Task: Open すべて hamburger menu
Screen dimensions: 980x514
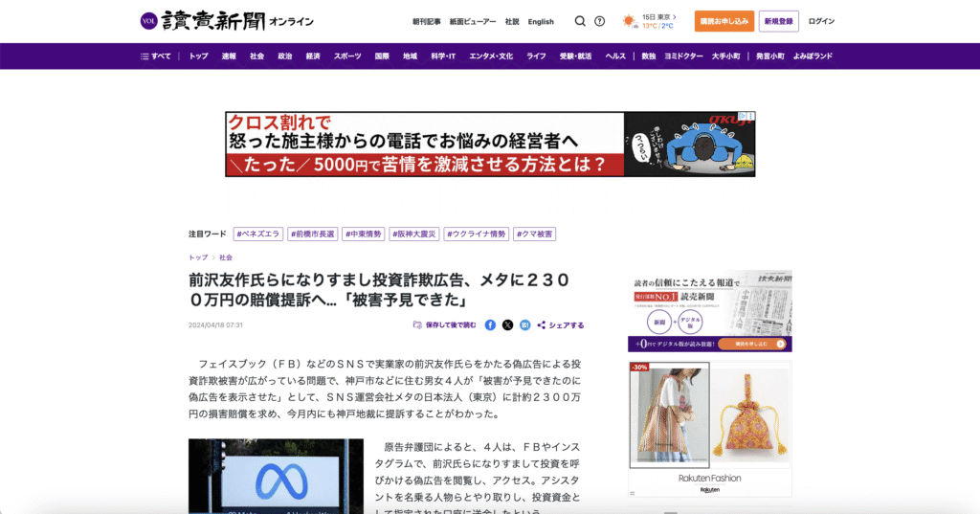Action: click(x=156, y=56)
